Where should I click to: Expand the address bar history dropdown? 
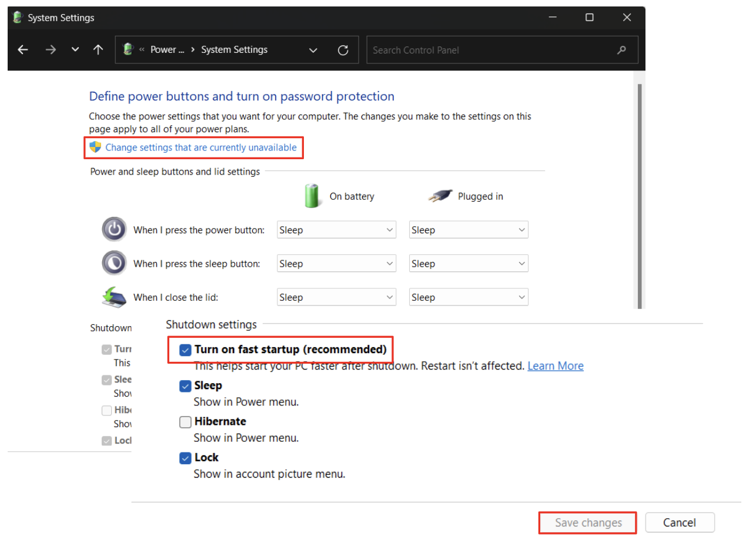[313, 50]
